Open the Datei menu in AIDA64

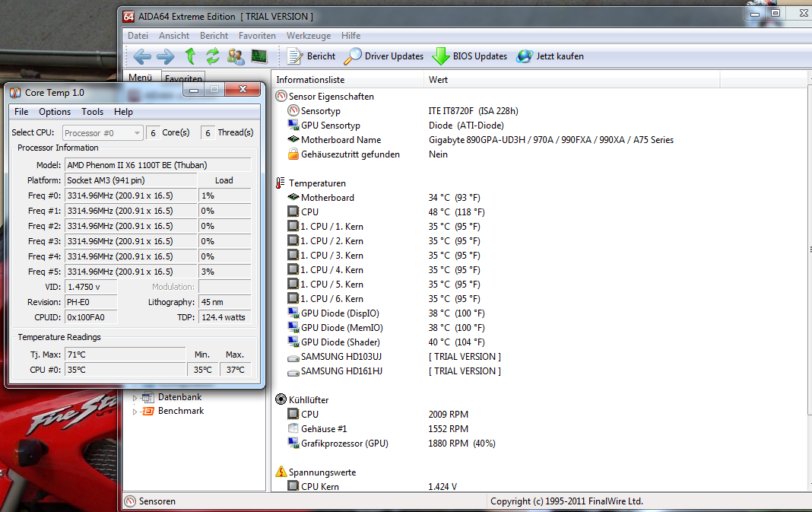138,36
